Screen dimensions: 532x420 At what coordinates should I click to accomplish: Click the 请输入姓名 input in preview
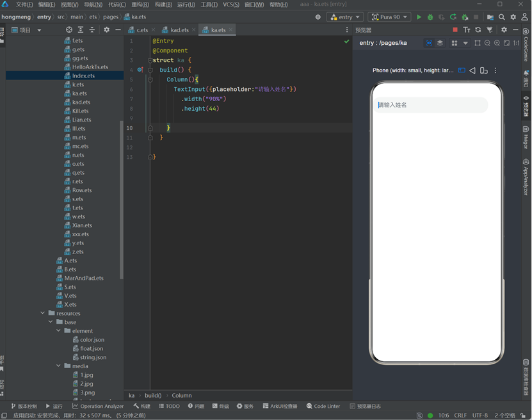(x=431, y=105)
